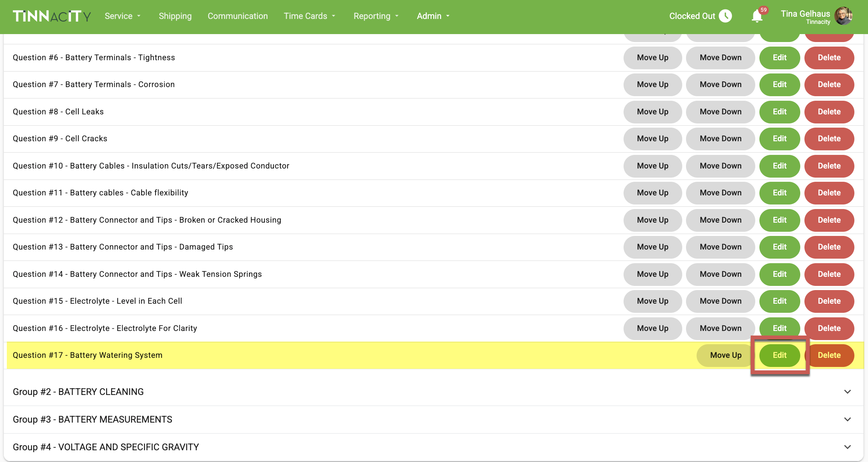
Task: Move Question #10 Battery Cables down
Action: [x=720, y=166]
